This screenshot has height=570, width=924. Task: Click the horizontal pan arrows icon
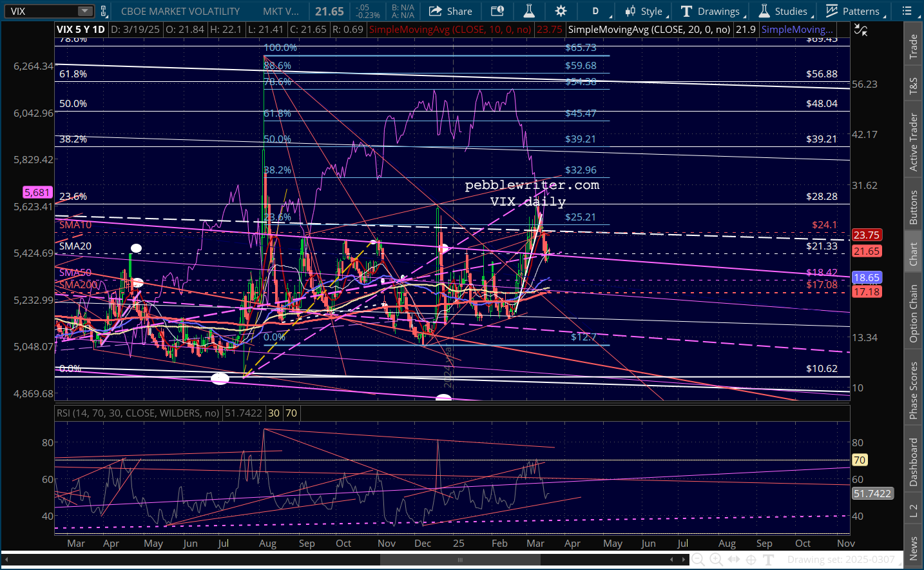[x=734, y=560]
